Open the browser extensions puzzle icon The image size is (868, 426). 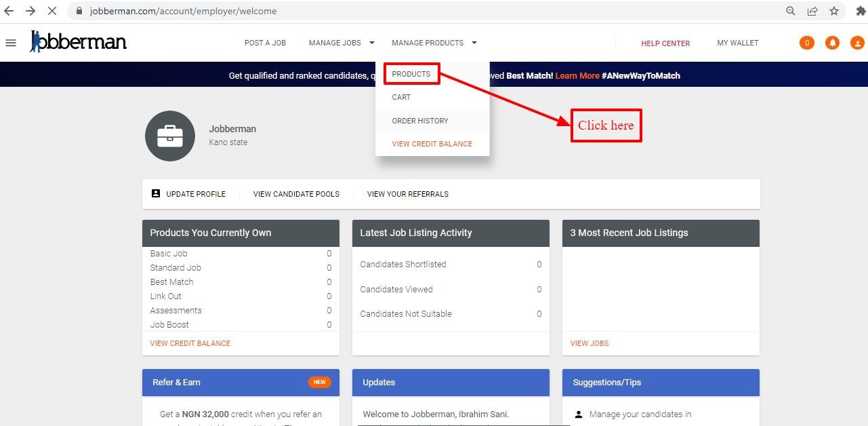click(x=861, y=11)
